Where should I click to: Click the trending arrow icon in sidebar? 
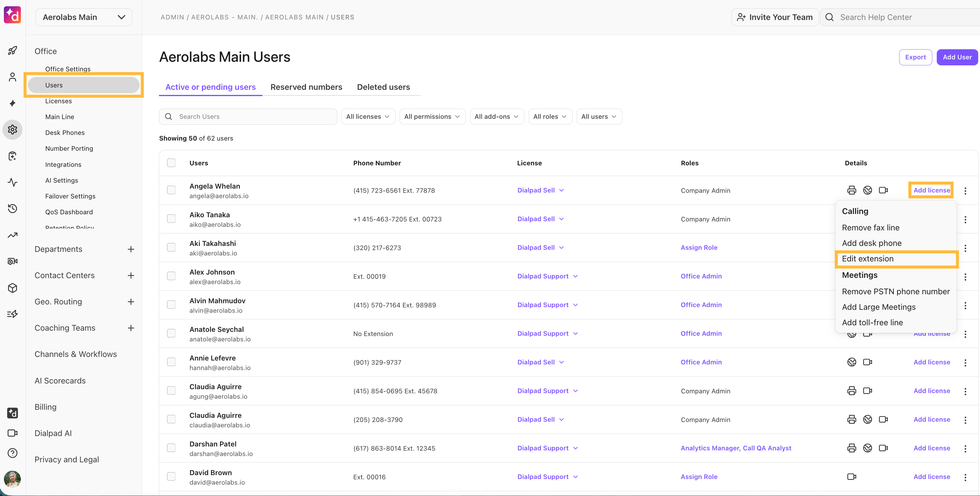[13, 235]
